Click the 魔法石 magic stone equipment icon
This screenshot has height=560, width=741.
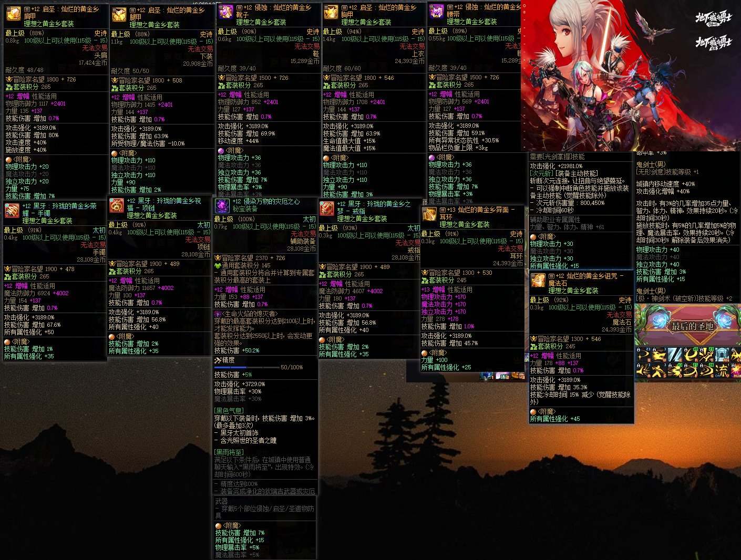click(538, 280)
